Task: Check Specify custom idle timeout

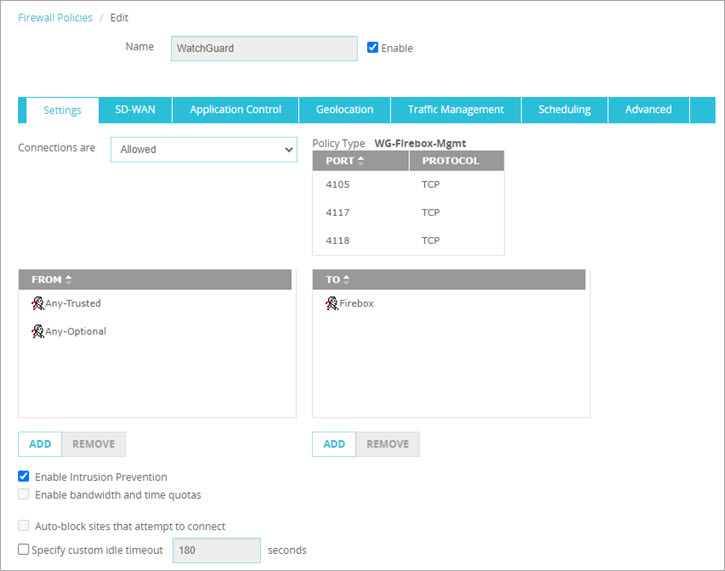Action: [x=24, y=549]
